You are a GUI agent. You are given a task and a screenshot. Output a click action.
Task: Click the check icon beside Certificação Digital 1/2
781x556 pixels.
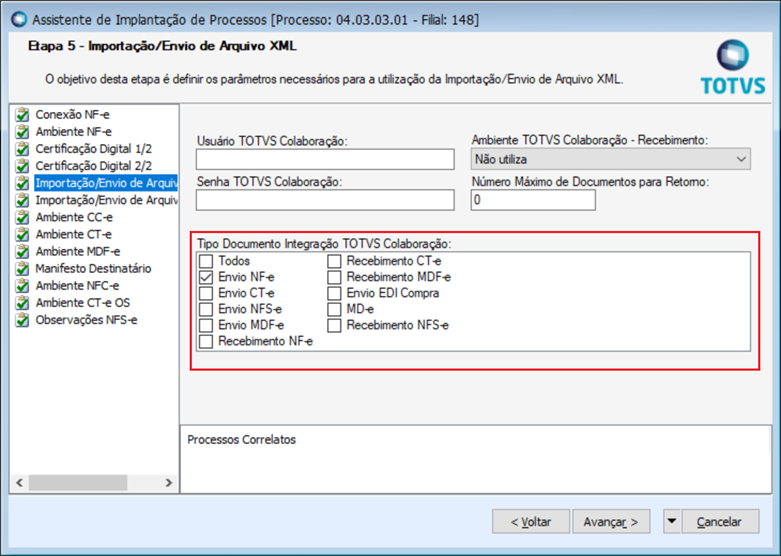click(23, 149)
